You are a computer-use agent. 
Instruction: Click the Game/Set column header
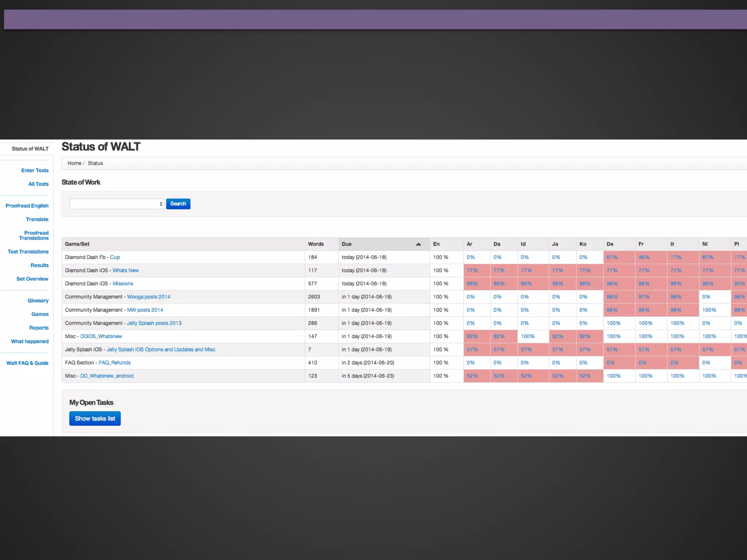point(77,244)
